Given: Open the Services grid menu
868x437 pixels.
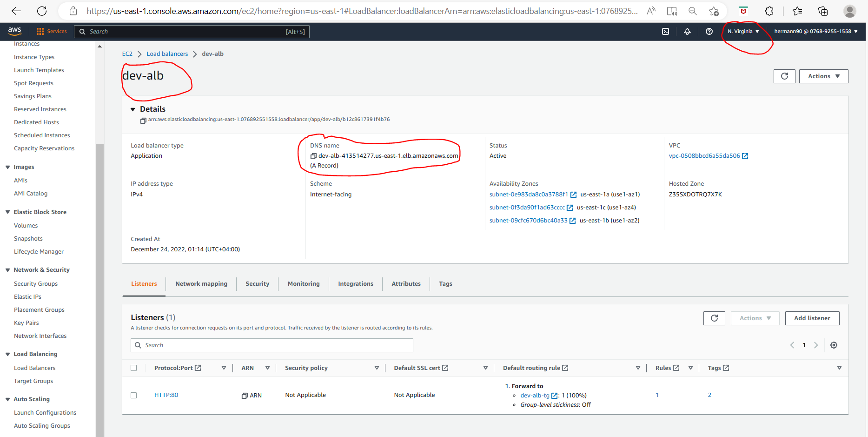Looking at the screenshot, I should click(52, 31).
